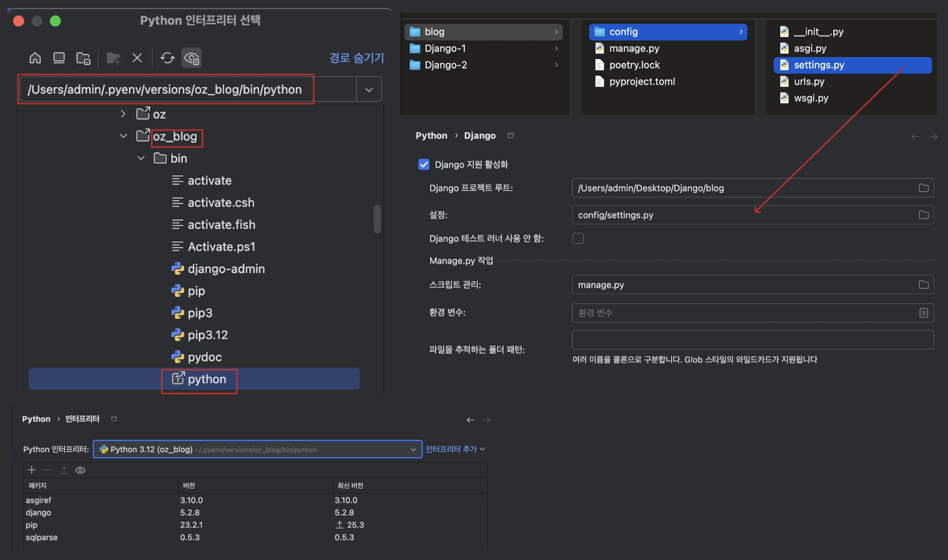Browse for the Django project root folder
Screen dimensions: 948x560
[x=924, y=188]
